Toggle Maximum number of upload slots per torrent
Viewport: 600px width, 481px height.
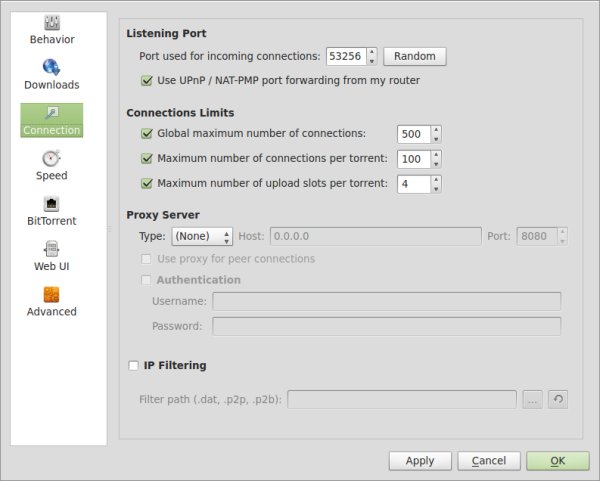[x=148, y=183]
